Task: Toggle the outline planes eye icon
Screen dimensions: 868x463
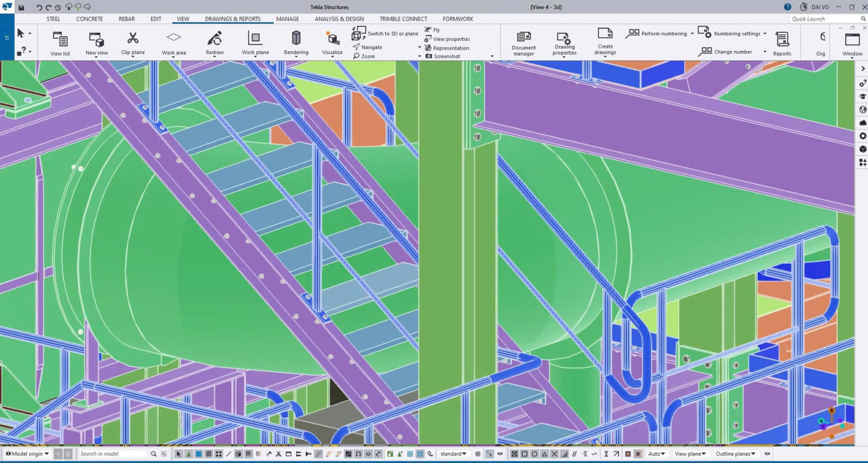Action: click(x=768, y=454)
